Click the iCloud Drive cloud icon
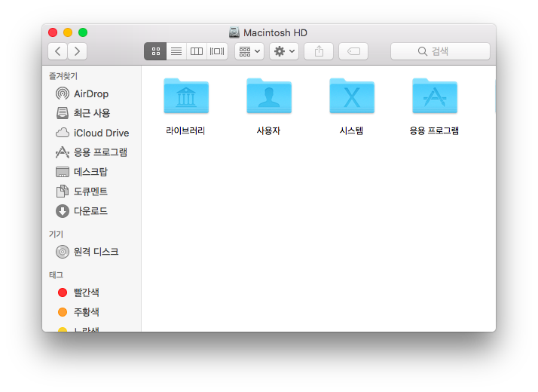The height and width of the screenshot is (392, 538). (x=62, y=133)
